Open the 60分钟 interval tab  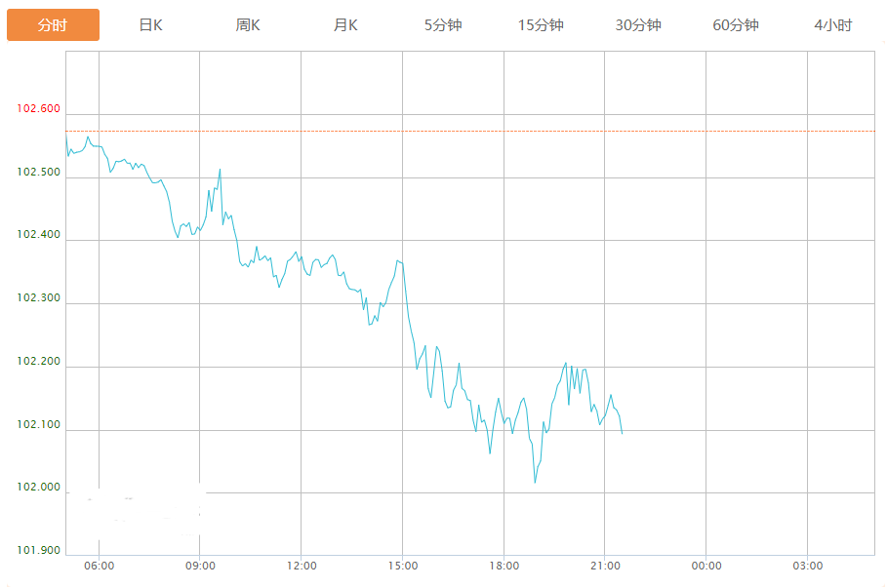736,25
